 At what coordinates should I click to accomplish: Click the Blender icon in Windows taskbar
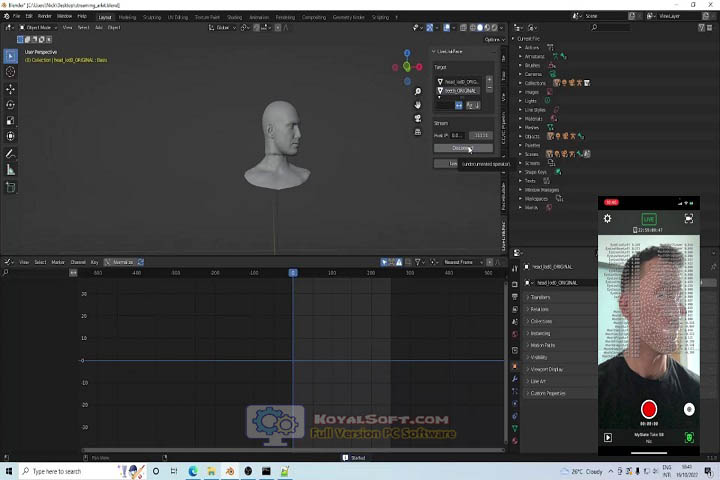[x=230, y=471]
